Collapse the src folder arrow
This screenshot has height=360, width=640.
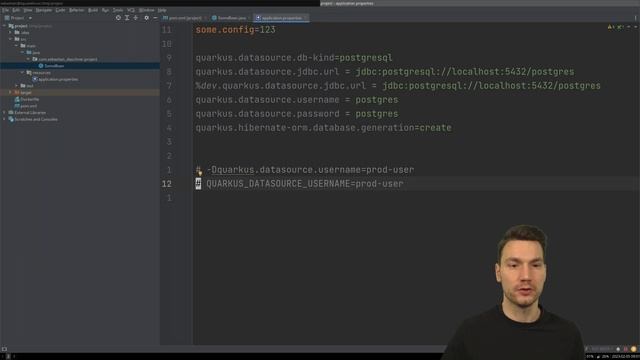11,39
